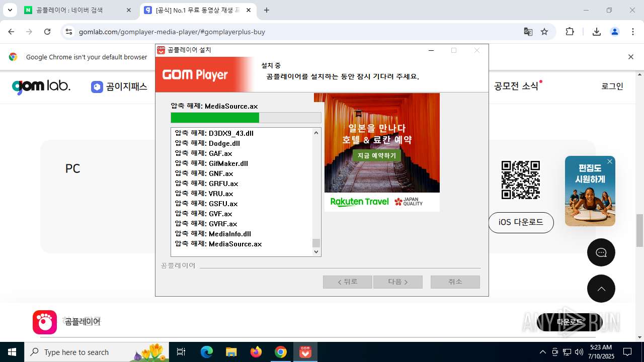Click the installer 뒤로 button
644x362 pixels.
tap(348, 282)
